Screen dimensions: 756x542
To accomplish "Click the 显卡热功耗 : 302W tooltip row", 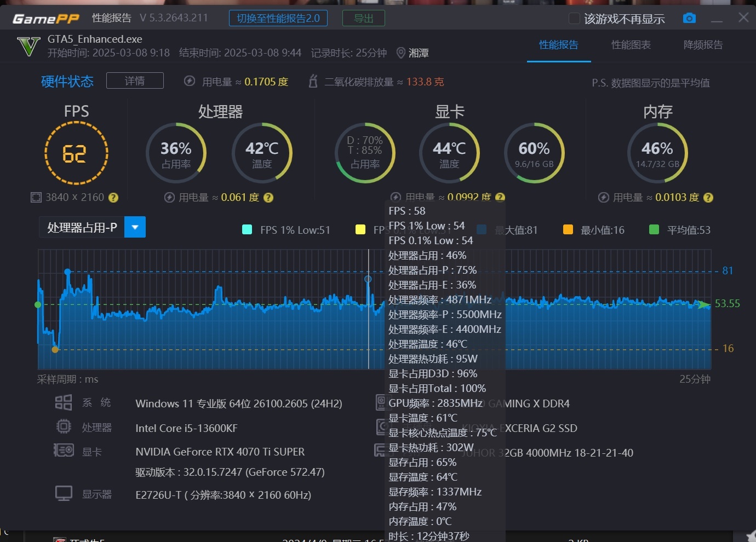I will tap(431, 447).
